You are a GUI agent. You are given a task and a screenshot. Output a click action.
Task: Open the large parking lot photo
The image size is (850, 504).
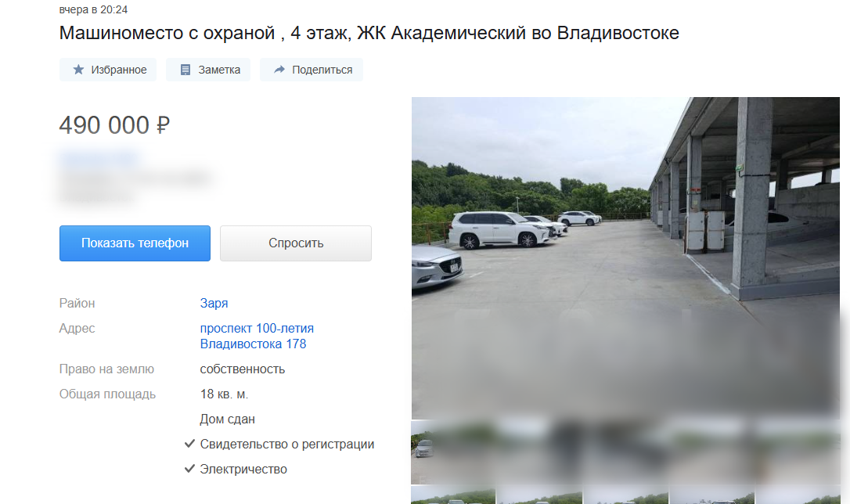(x=625, y=258)
